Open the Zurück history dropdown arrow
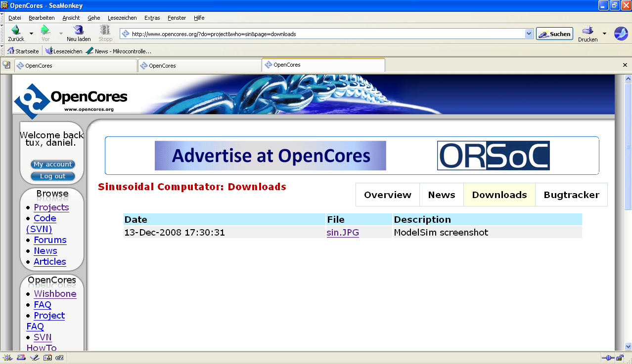This screenshot has width=632, height=364. pyautogui.click(x=31, y=34)
